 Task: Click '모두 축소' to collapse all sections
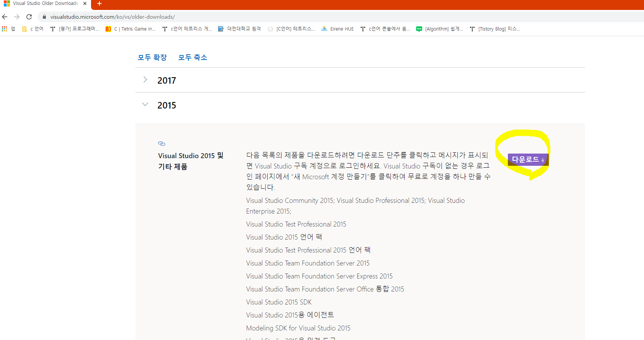tap(193, 57)
